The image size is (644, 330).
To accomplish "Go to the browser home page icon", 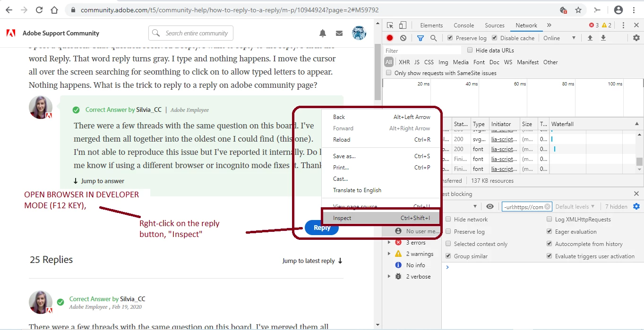I will point(54,10).
